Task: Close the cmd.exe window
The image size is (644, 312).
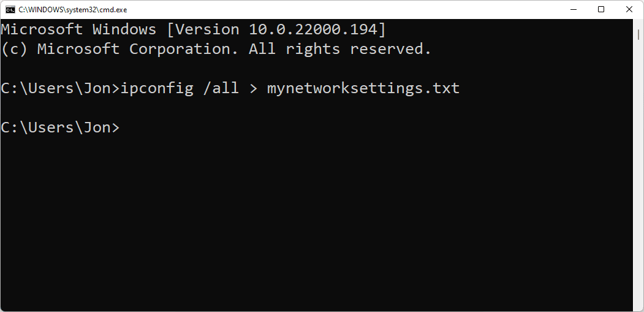Action: [629, 10]
